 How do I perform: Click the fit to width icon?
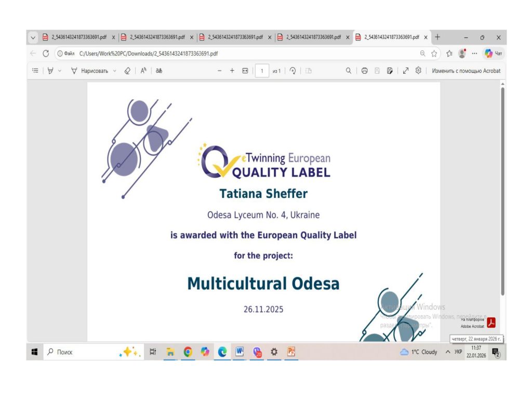coord(245,71)
